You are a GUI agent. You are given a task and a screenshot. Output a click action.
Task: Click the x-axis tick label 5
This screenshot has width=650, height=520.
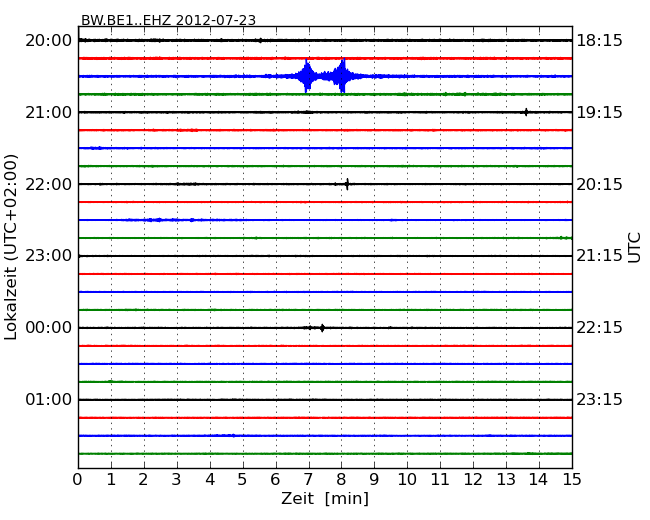coord(243,479)
